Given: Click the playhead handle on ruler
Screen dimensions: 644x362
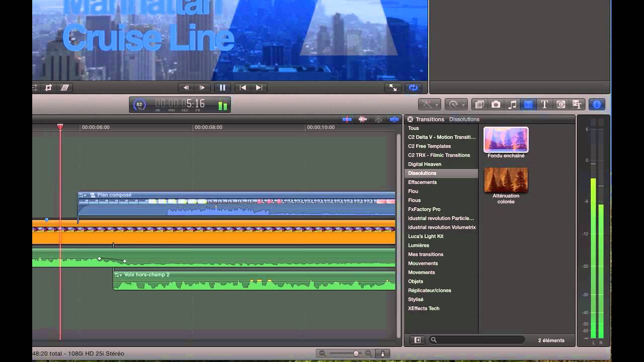Looking at the screenshot, I should (60, 127).
